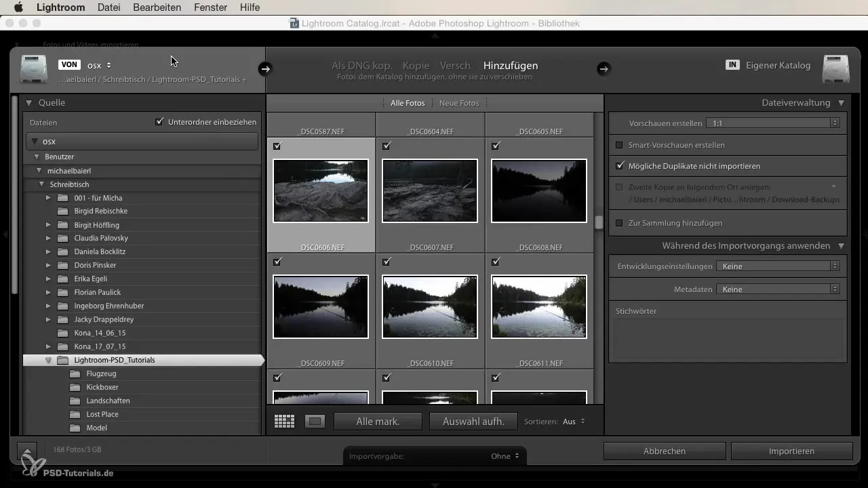The height and width of the screenshot is (488, 868).
Task: Enable Zweite Kopie an folgendem Ort checkbox
Action: (619, 186)
